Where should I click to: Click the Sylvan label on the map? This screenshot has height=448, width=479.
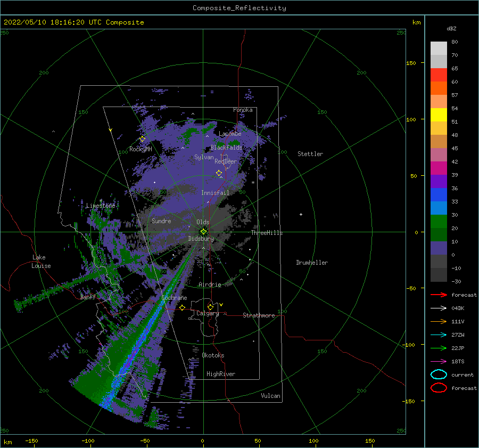[204, 157]
